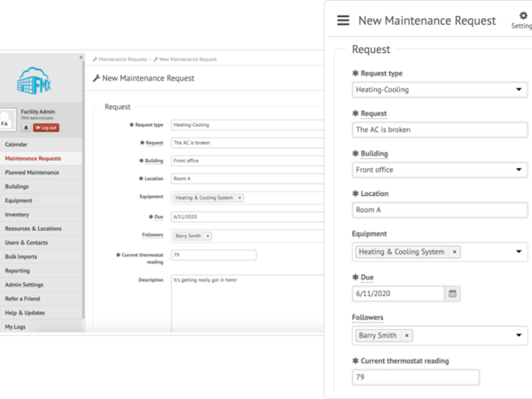The image size is (532, 399).
Task: Collapse the sidebar with the double-arrow icon
Action: (82, 58)
